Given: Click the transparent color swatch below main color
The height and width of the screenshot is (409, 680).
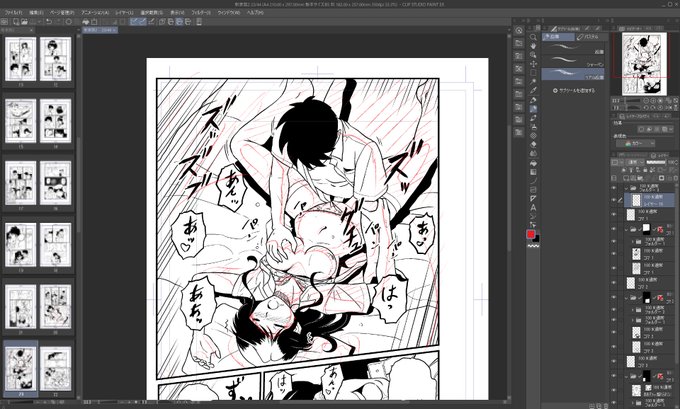Looking at the screenshot, I should 533,246.
